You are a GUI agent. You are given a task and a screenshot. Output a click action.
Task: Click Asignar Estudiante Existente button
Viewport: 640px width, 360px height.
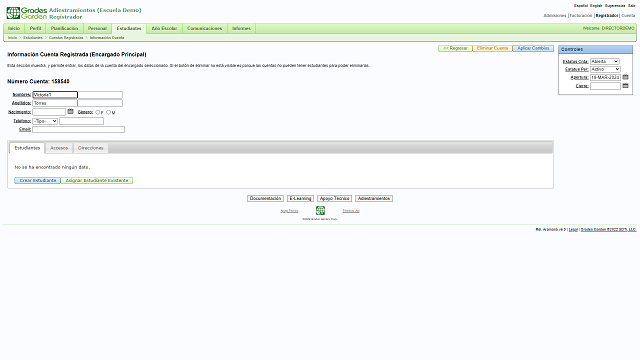coord(97,180)
